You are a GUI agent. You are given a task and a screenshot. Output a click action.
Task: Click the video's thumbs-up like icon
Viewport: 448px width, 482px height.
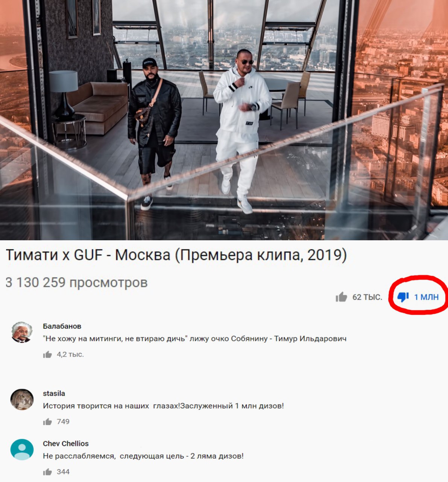341,297
